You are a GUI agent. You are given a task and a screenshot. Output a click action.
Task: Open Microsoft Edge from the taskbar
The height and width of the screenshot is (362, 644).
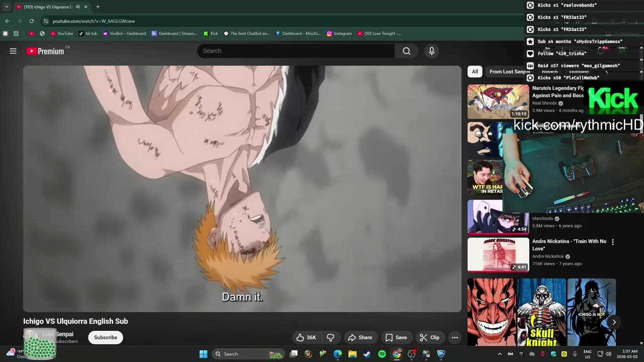tap(338, 354)
